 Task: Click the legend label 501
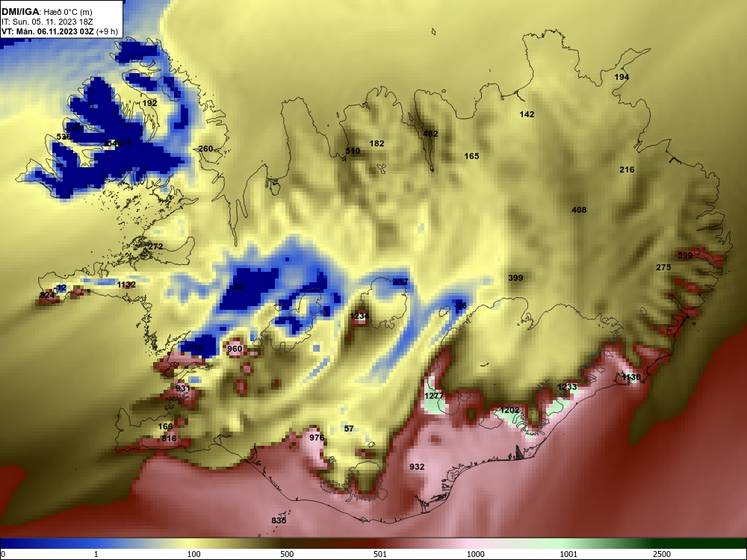tap(380, 554)
